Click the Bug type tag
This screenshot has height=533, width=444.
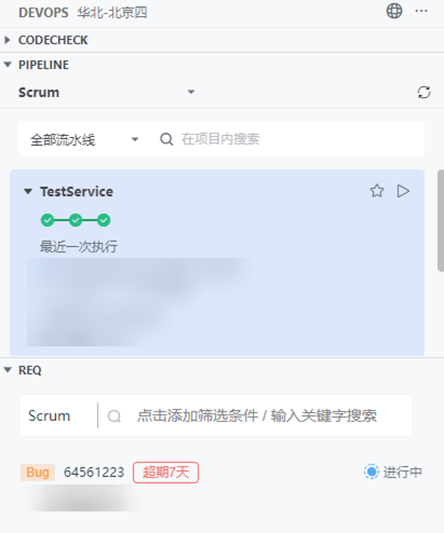point(38,472)
